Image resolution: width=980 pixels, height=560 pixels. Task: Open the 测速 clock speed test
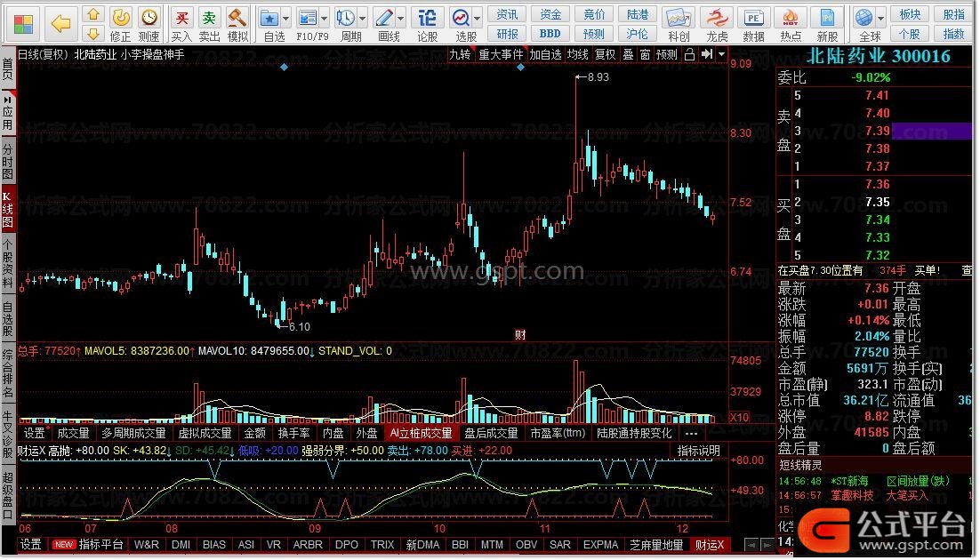(149, 17)
